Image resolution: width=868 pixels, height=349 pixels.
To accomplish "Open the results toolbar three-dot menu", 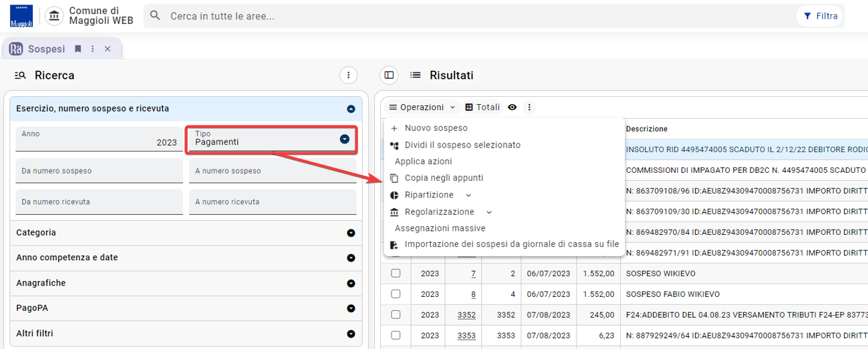I will [529, 107].
